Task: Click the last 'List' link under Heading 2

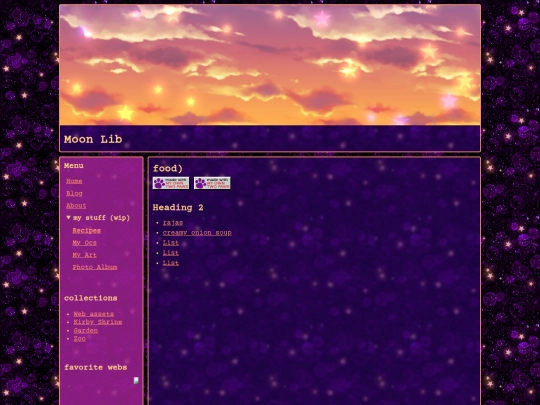Action: [x=171, y=263]
